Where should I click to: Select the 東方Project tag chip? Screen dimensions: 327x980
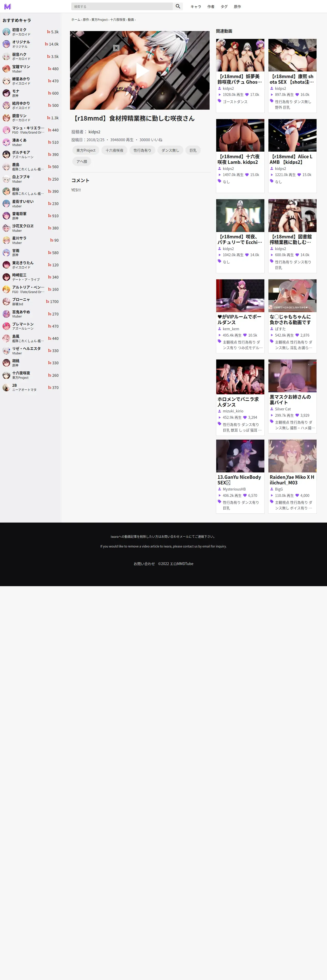[86, 150]
